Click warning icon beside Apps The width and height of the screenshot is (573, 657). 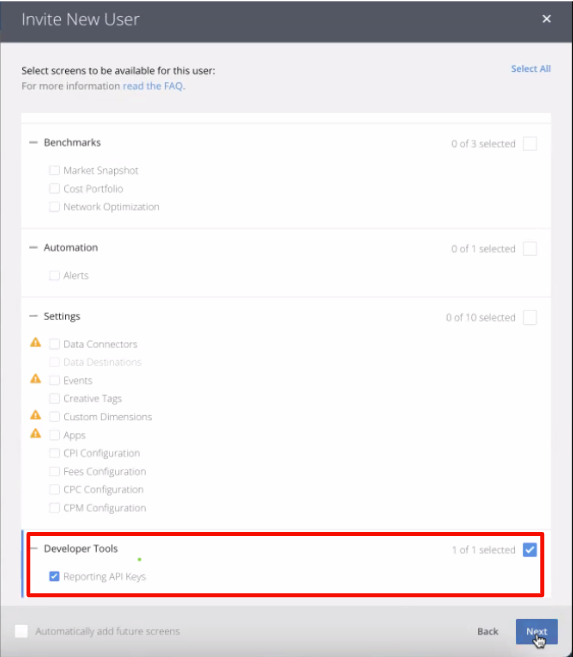(x=36, y=433)
